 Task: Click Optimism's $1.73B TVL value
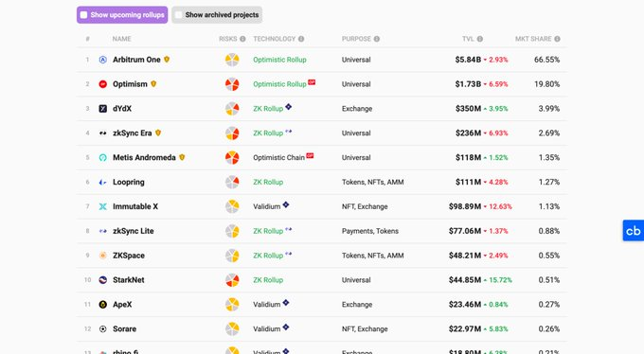[x=468, y=84]
